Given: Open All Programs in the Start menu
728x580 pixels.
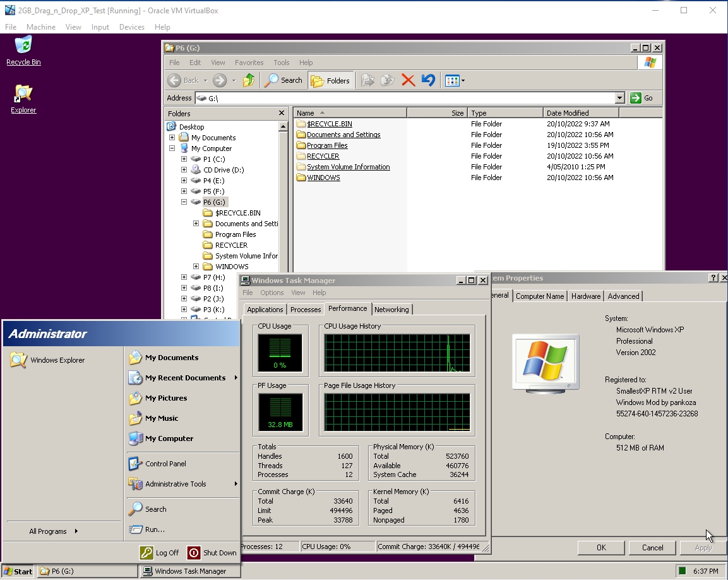Looking at the screenshot, I should [x=54, y=531].
